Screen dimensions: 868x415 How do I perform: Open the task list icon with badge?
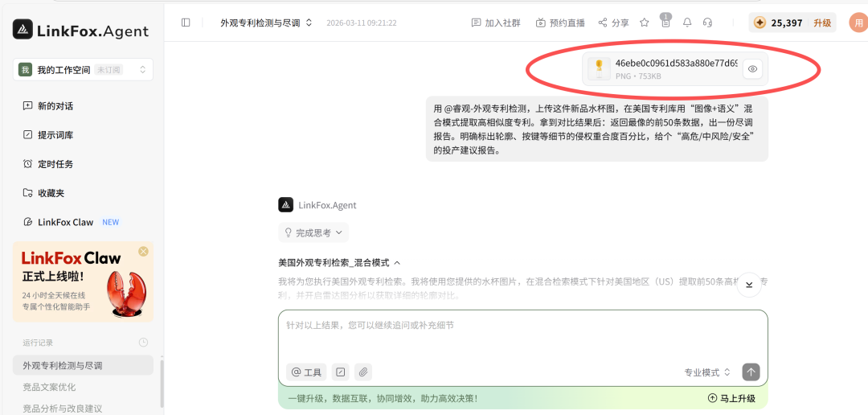[666, 21]
